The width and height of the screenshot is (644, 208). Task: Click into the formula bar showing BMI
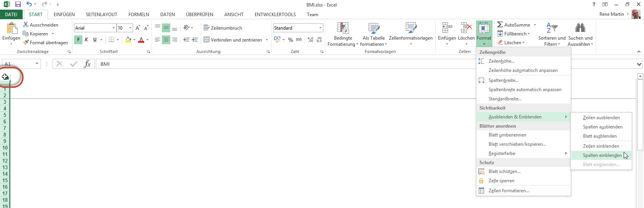point(268,64)
